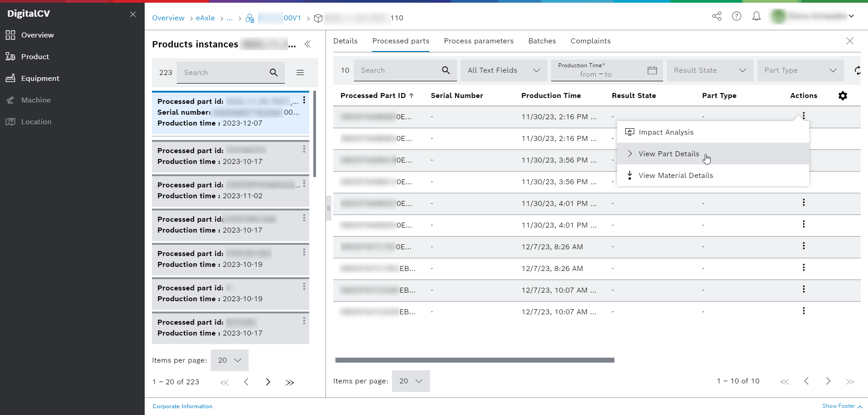Viewport: 868px width, 415px height.
Task: Click the list view icon beside instances search
Action: [x=300, y=72]
